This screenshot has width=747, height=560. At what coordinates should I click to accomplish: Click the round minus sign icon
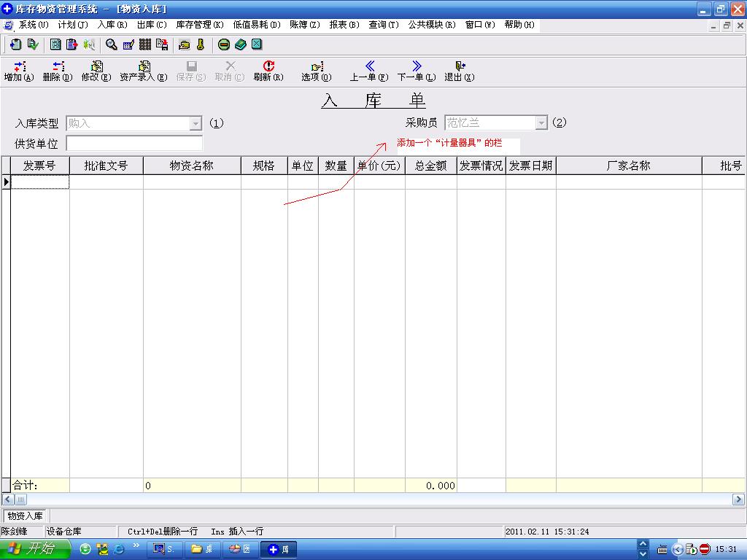point(223,44)
